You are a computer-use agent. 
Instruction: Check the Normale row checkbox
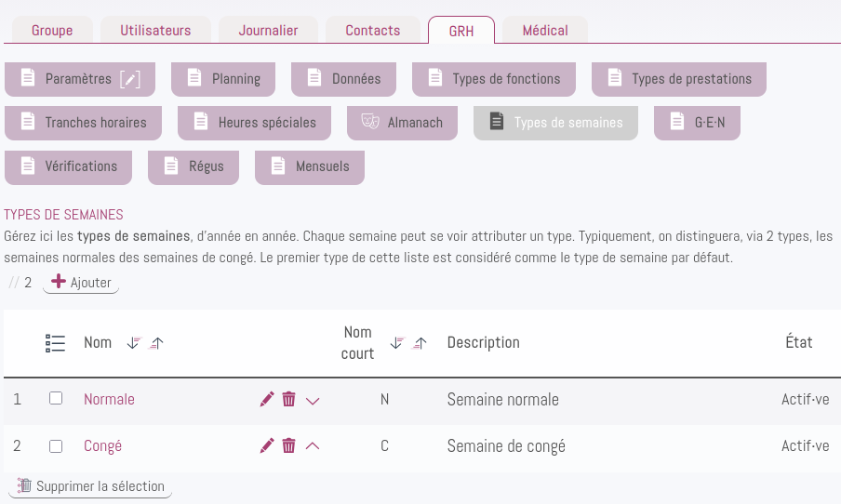click(x=56, y=399)
